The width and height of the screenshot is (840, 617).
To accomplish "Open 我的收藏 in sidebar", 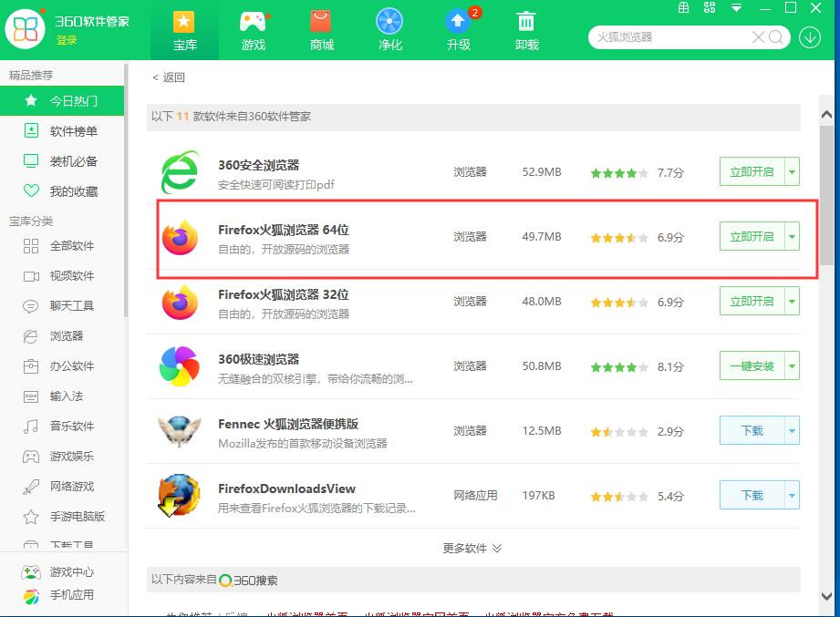I will coord(62,191).
